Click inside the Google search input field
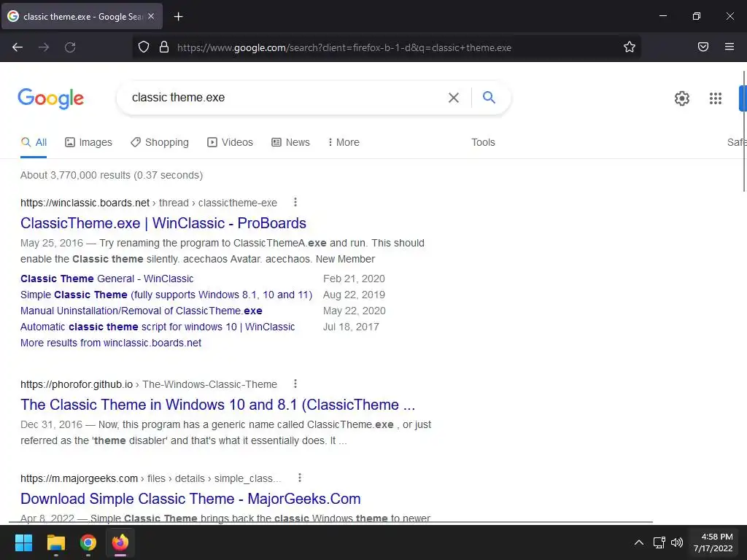Viewport: 747px width, 560px height. click(286, 98)
